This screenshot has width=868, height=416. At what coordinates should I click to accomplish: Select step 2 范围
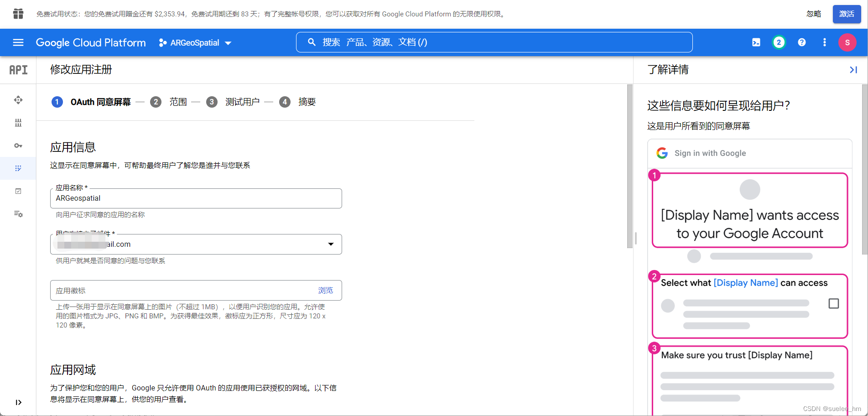click(x=169, y=102)
